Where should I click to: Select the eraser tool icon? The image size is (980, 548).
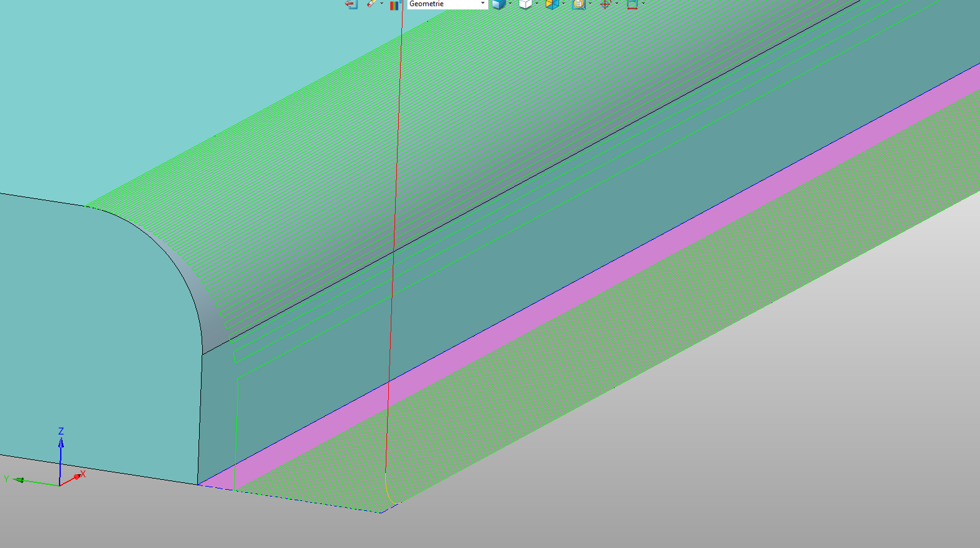coord(371,4)
